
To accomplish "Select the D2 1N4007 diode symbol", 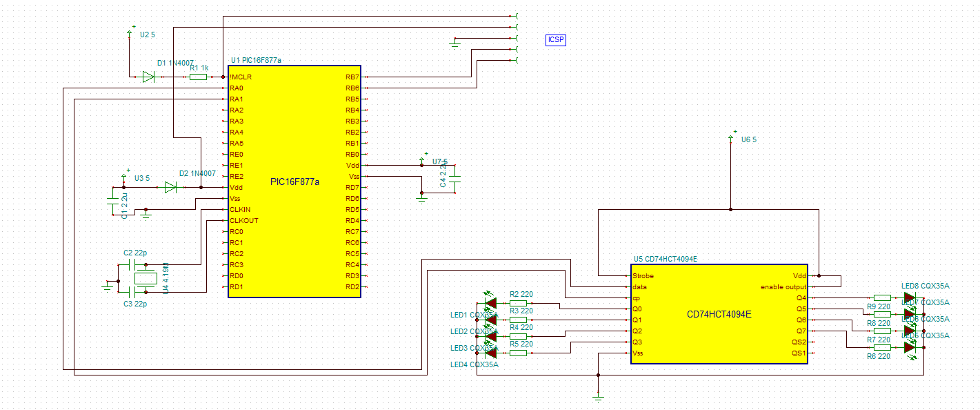I will point(170,187).
